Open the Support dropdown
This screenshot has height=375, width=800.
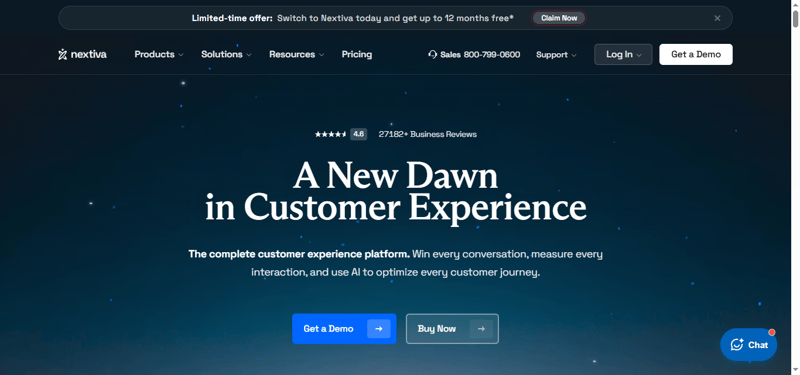pyautogui.click(x=556, y=55)
